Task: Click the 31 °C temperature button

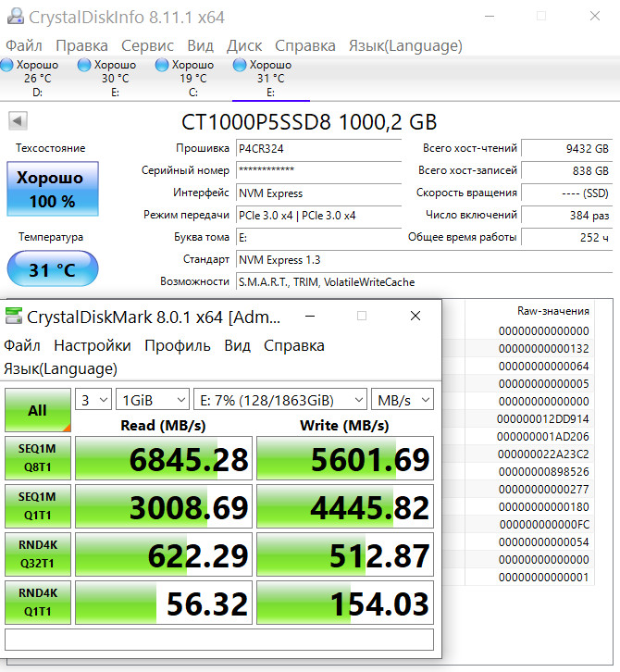Action: click(x=53, y=269)
